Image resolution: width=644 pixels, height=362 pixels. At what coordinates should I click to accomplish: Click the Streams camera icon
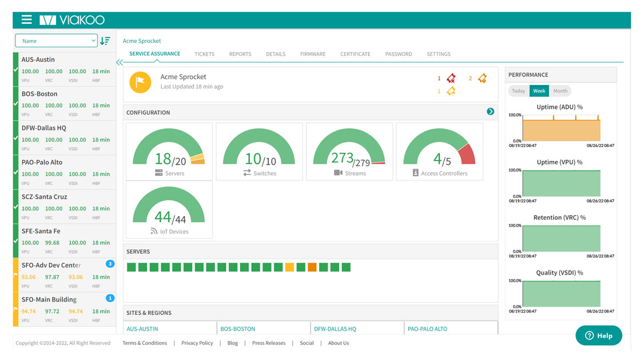click(338, 173)
